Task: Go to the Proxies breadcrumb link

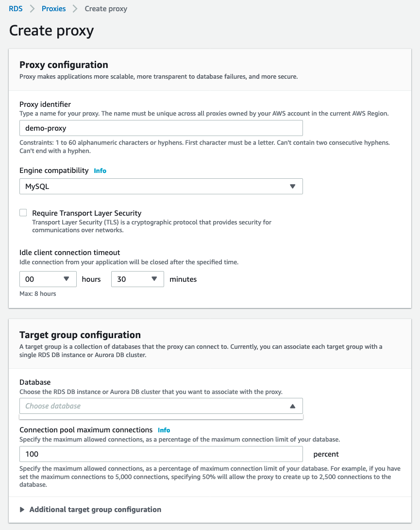Action: coord(53,9)
